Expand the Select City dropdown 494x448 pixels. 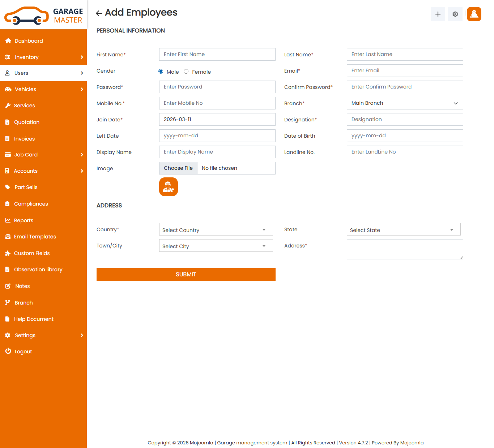[x=216, y=246]
